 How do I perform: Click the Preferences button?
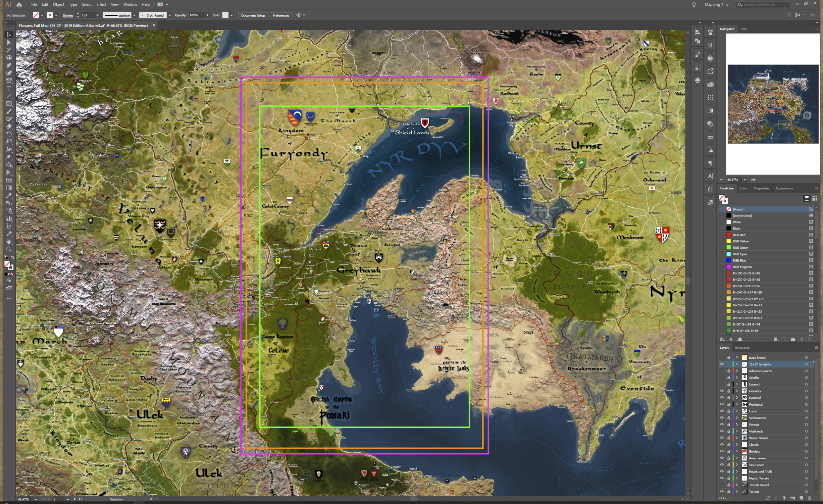(x=281, y=15)
